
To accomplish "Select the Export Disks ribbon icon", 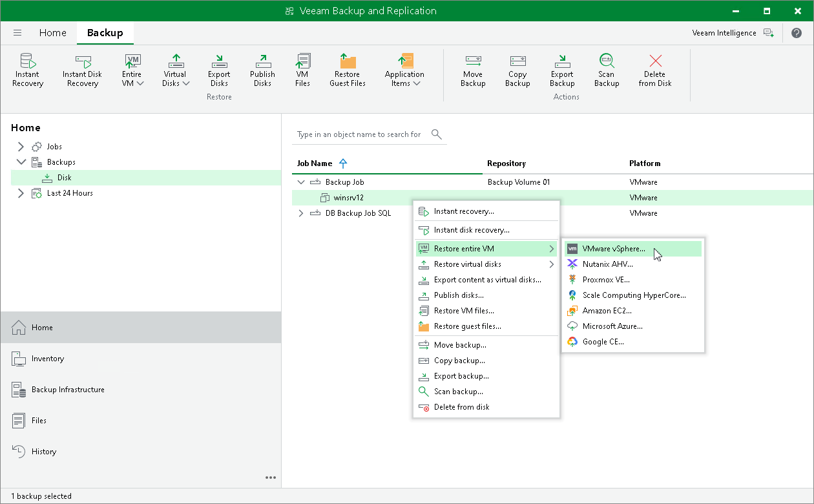I will click(x=219, y=61).
